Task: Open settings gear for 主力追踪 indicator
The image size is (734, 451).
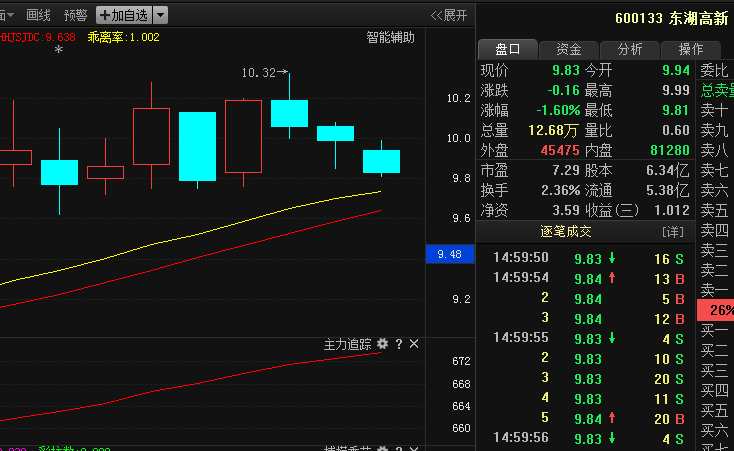Action: point(382,344)
